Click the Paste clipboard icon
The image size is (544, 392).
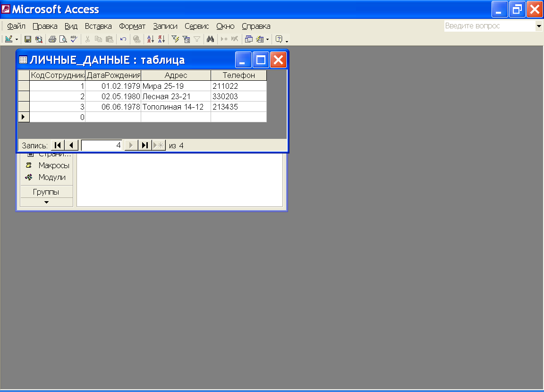tap(110, 39)
